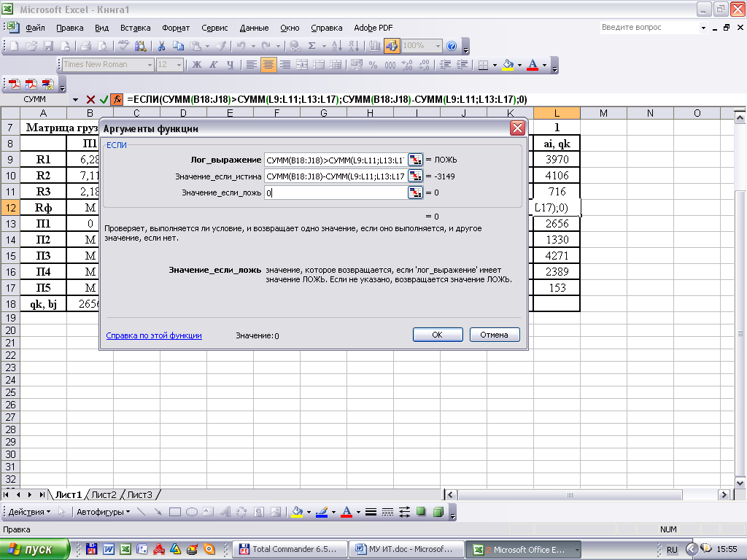Click the confirm formula checkmark icon
This screenshot has height=560, width=747.
pos(104,99)
